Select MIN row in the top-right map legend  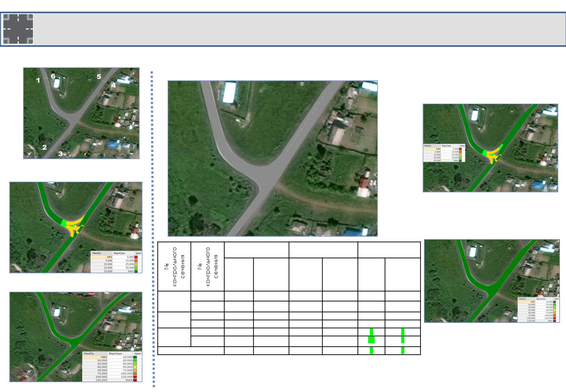coord(444,149)
